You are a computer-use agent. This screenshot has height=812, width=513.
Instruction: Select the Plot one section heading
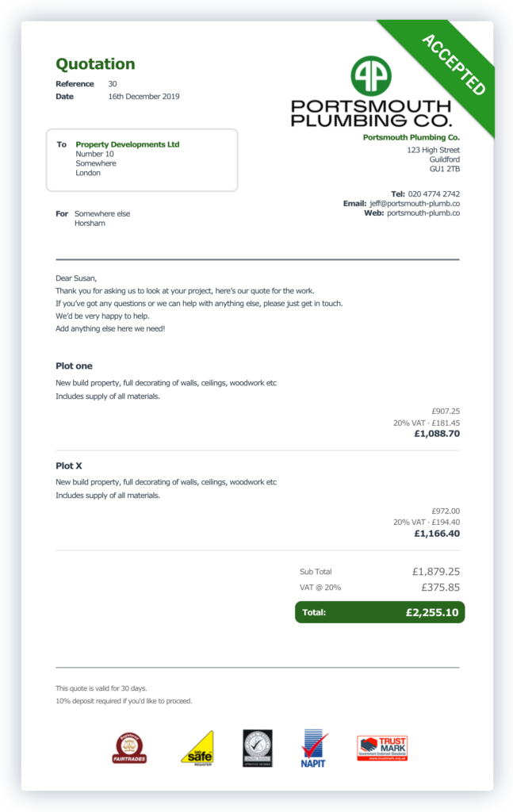[x=74, y=366]
